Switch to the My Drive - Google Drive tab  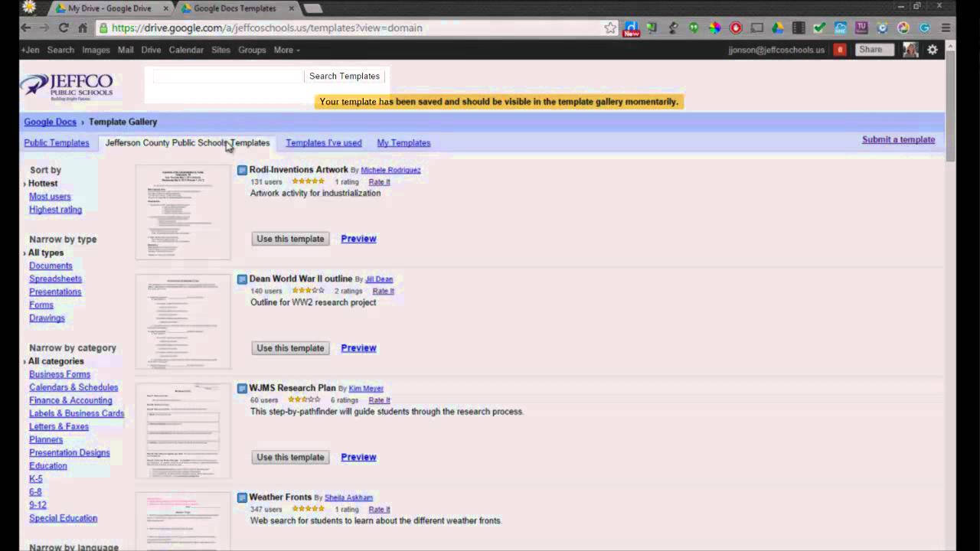click(109, 8)
